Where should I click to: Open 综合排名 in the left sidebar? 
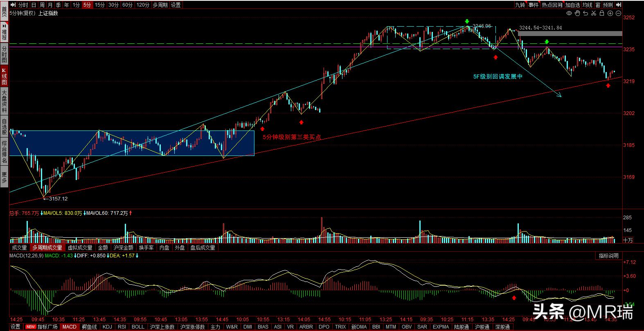click(4, 152)
